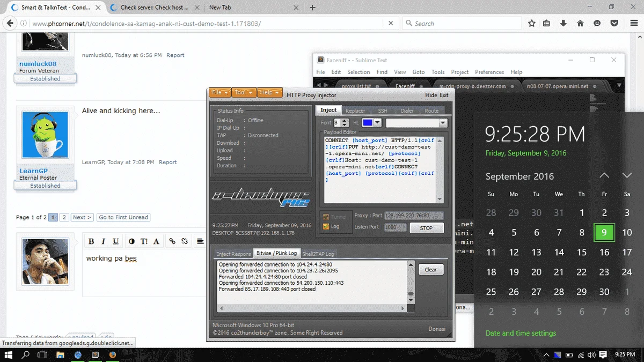Go to the Firefox home page icon

[x=580, y=24]
